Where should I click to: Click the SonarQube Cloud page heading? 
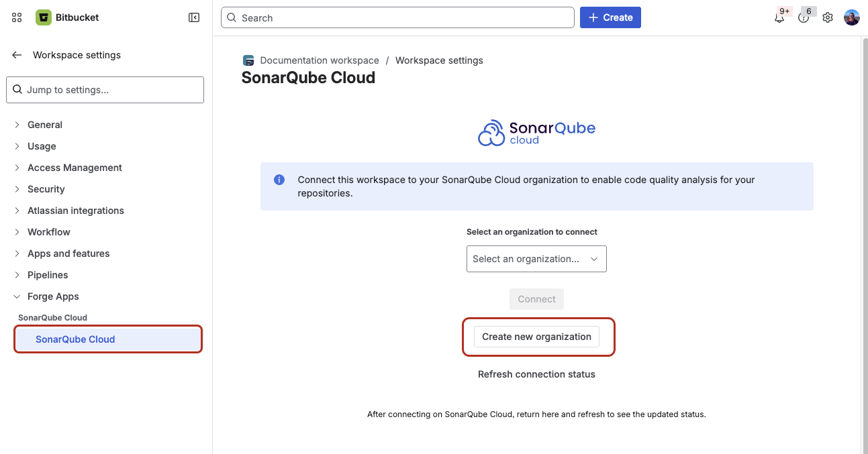click(308, 78)
